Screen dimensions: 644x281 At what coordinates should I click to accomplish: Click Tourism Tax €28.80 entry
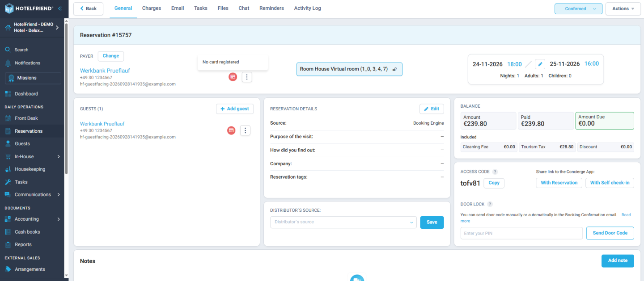pos(547,147)
